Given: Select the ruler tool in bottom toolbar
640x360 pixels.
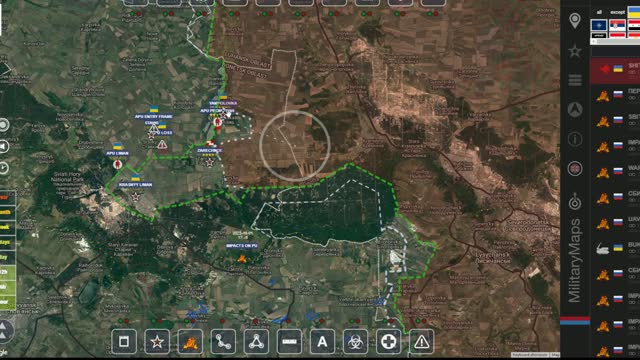Looking at the screenshot, I should (x=289, y=341).
